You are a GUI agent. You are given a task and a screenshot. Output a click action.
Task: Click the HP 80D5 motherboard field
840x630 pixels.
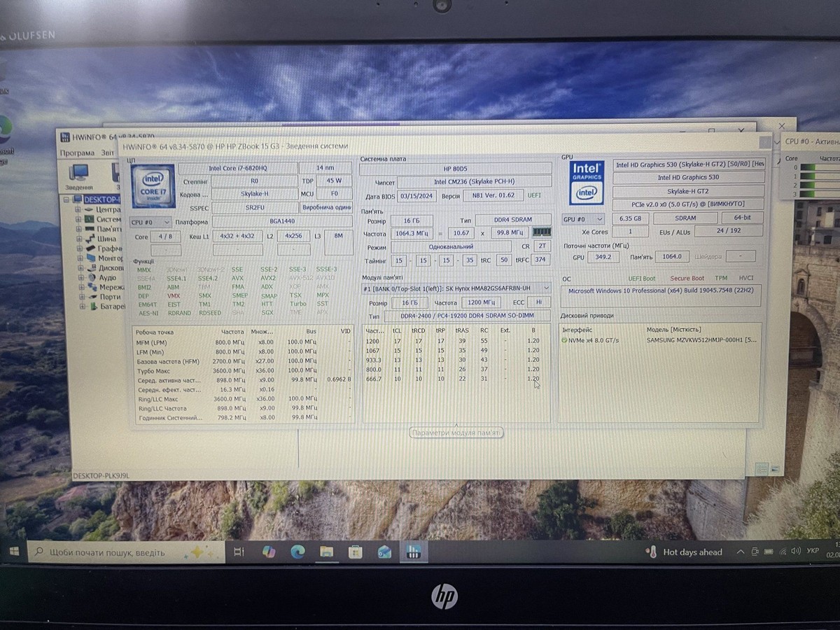click(x=455, y=169)
